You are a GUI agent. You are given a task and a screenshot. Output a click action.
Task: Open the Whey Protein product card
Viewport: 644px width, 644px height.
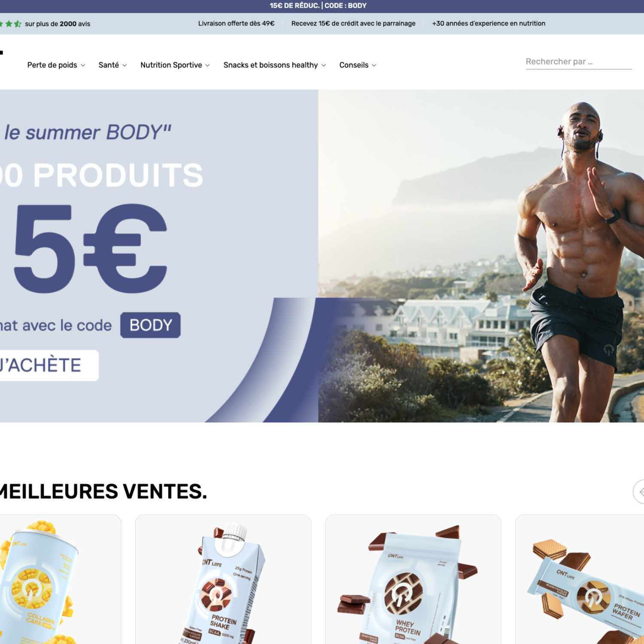tap(413, 579)
